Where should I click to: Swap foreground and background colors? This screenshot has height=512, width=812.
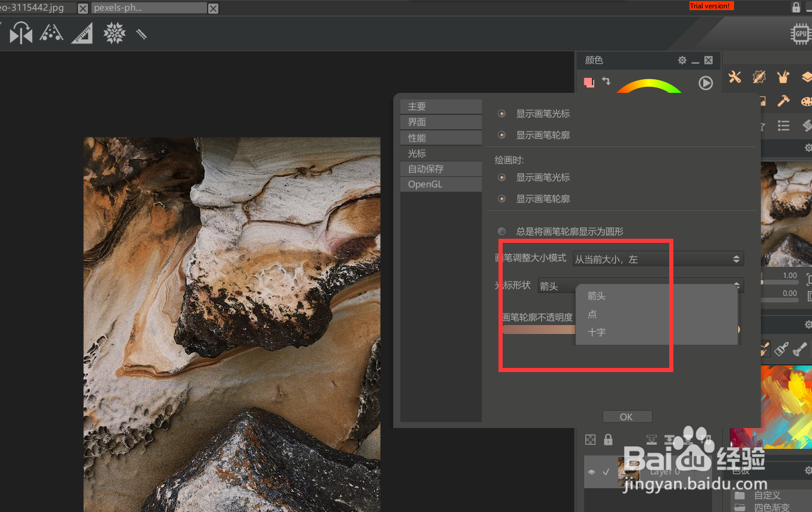(606, 80)
